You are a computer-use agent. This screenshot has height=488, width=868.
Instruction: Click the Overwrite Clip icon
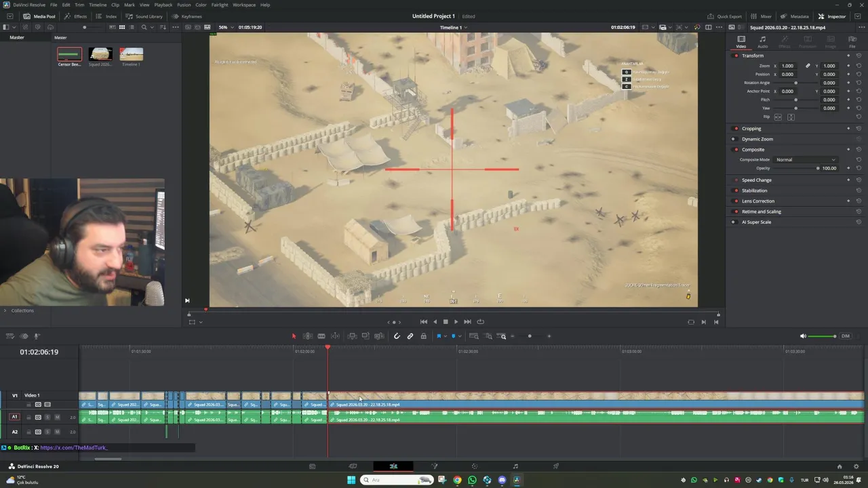366,336
